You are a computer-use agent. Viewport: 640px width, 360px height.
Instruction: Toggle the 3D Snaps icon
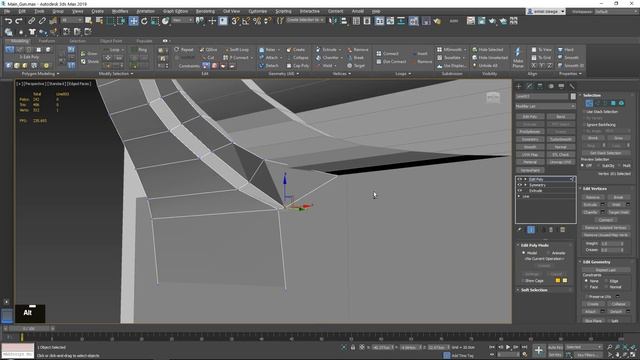[x=236, y=21]
